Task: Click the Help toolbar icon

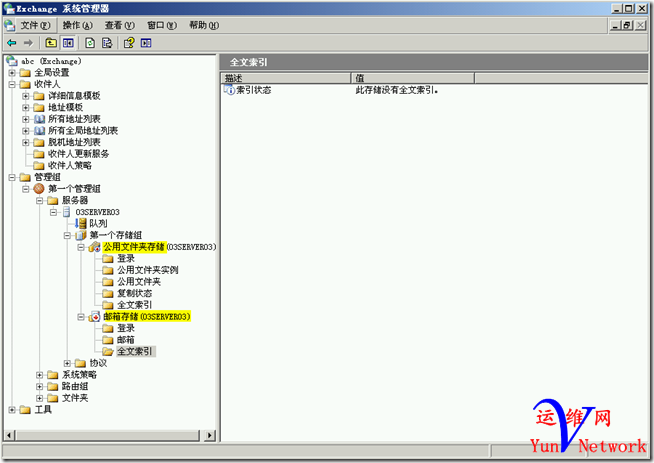Action: [x=129, y=43]
